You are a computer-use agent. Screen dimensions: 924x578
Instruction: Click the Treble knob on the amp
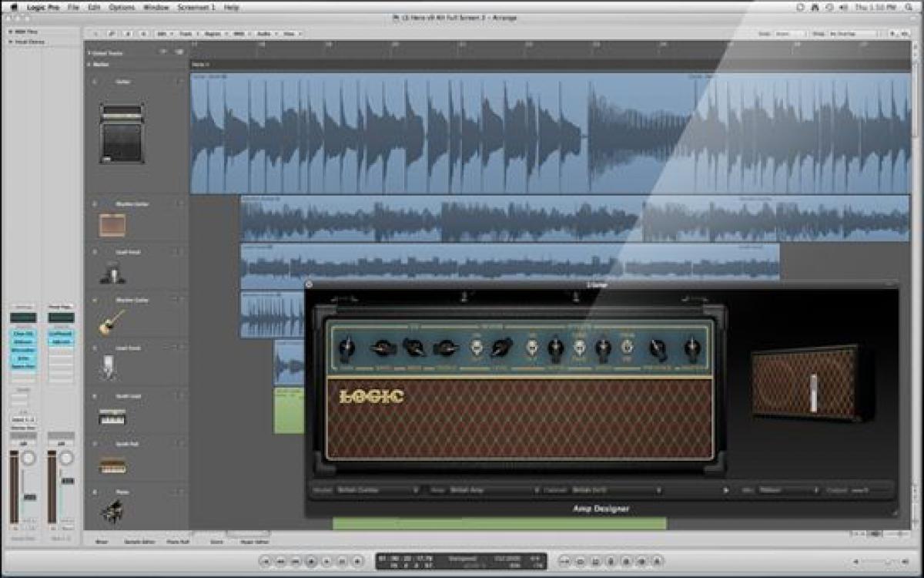[446, 348]
